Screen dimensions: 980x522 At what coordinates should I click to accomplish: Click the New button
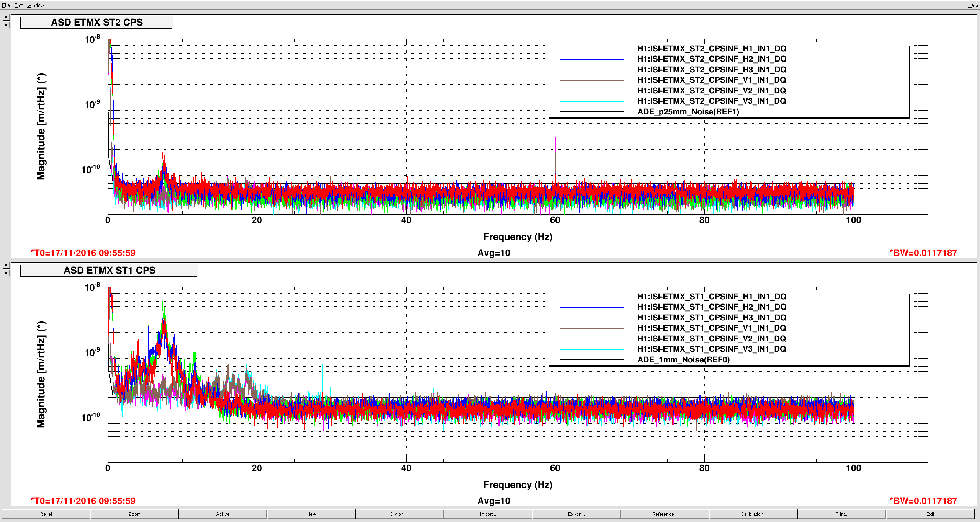coord(311,514)
